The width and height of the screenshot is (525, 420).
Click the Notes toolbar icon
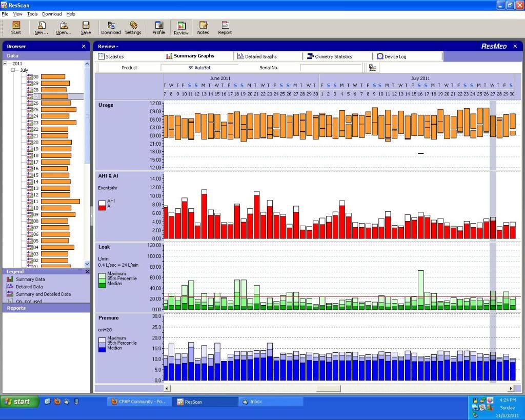pyautogui.click(x=203, y=28)
